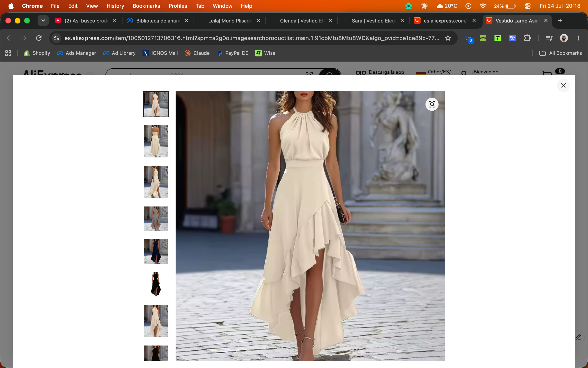Viewport: 588px width, 368px height.
Task: Switch to the YouTube 'Asi busco prod' tab
Action: point(86,21)
